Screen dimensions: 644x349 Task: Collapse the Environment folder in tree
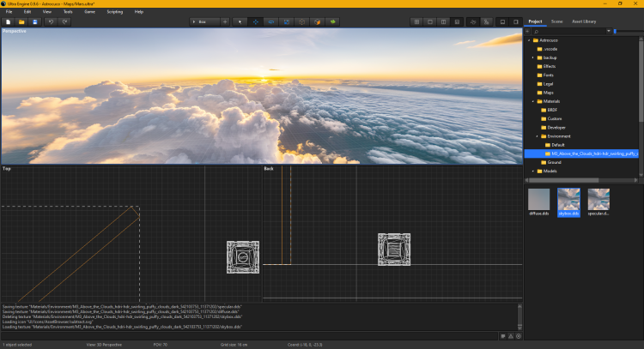(x=538, y=136)
